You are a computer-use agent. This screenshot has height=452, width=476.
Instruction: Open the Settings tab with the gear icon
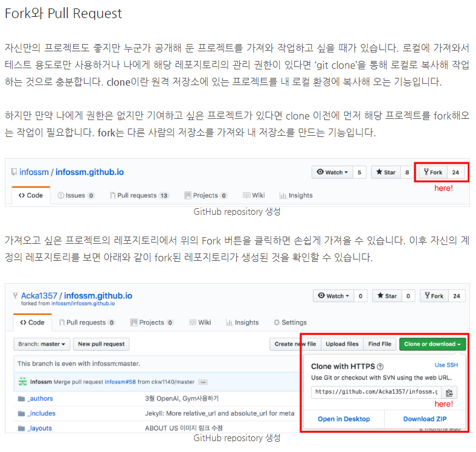click(290, 322)
